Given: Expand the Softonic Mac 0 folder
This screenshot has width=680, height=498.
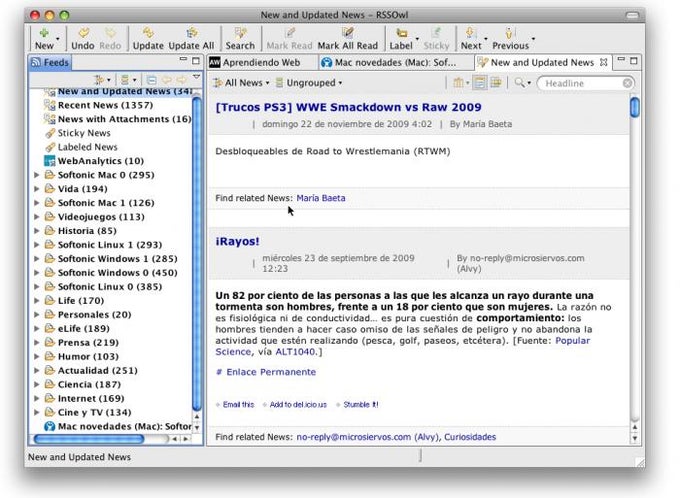Looking at the screenshot, I should click(x=37, y=175).
